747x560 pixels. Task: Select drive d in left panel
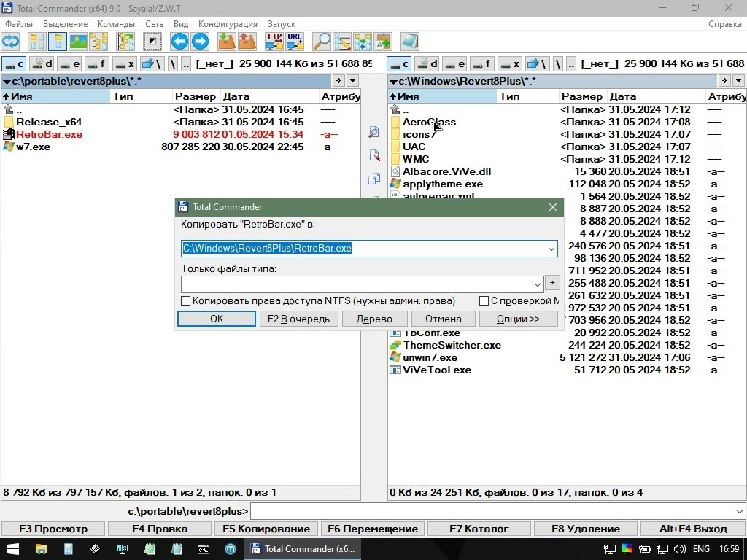tap(42, 64)
